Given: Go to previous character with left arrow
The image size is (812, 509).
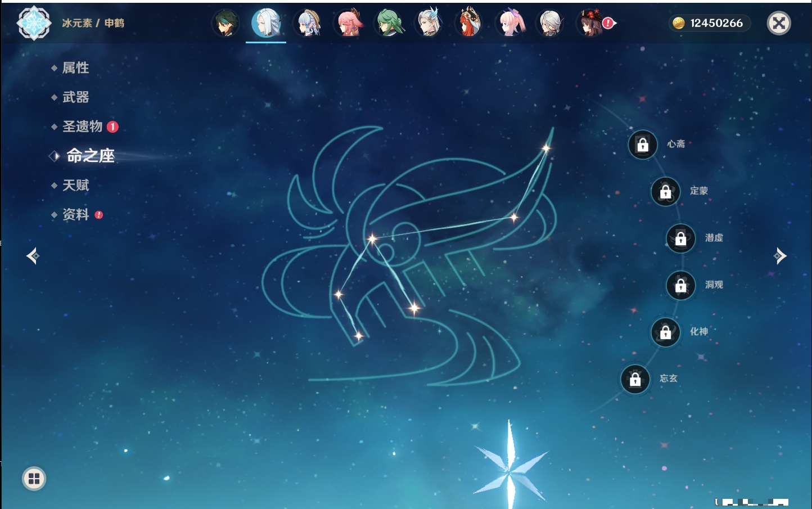Looking at the screenshot, I should (x=33, y=256).
